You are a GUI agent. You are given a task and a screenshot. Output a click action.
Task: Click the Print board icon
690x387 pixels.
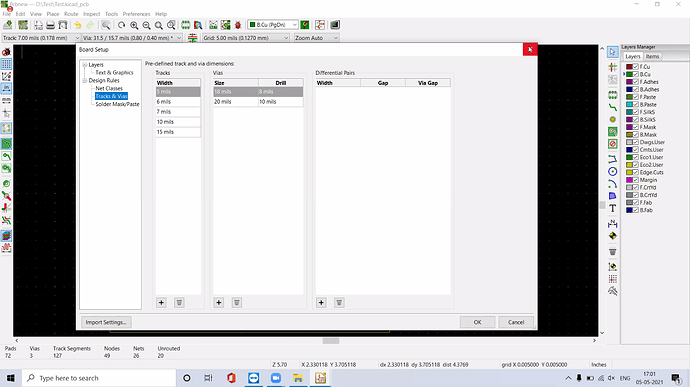click(51, 25)
